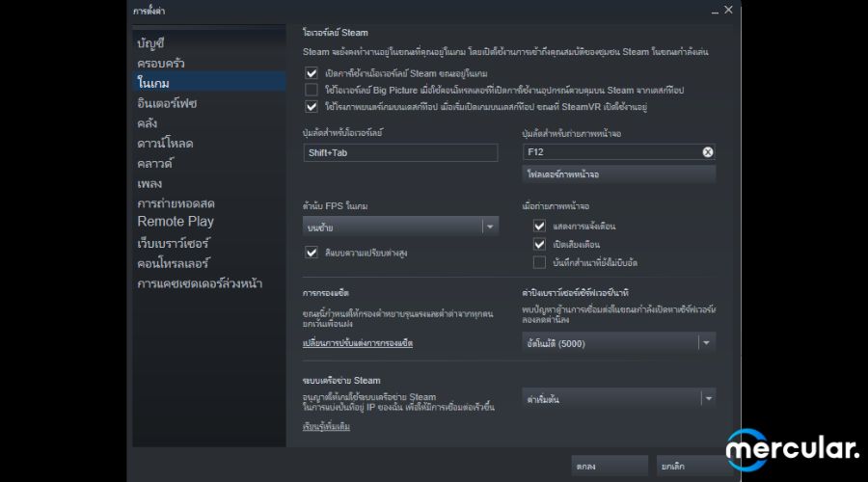Close the Steam settings window
This screenshot has height=482, width=868.
[x=728, y=10]
